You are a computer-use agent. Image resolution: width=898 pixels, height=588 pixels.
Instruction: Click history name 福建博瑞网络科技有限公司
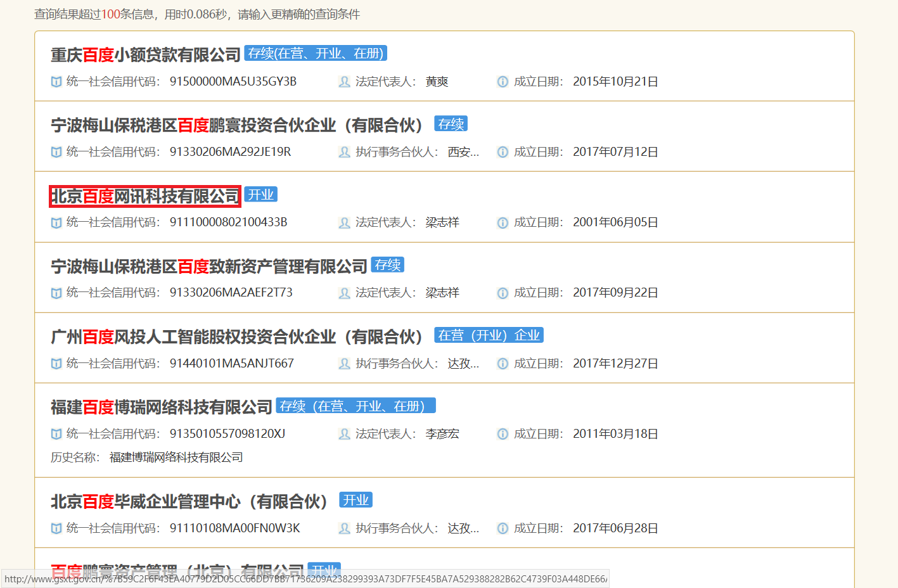tap(176, 457)
